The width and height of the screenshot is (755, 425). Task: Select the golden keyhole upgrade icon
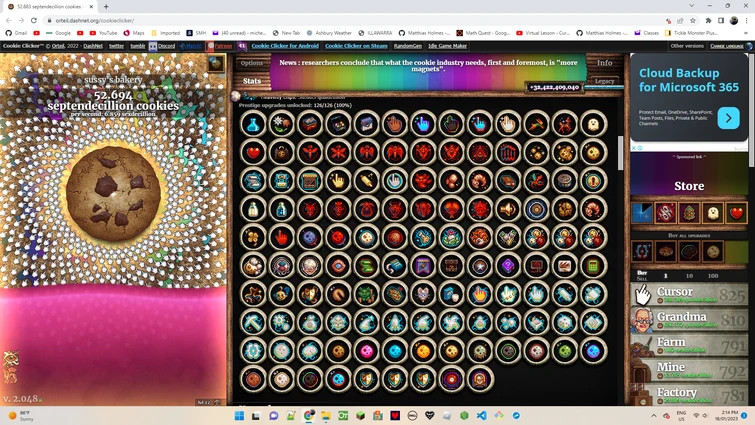click(593, 181)
